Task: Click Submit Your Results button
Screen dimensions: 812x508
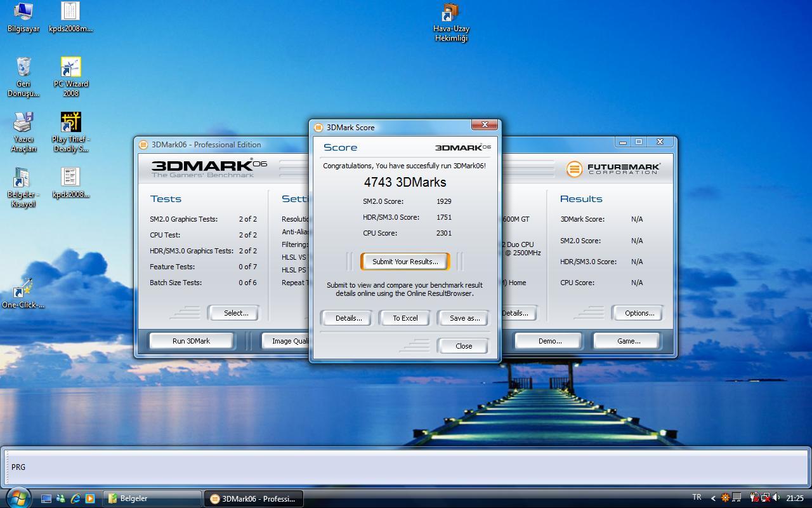Action: click(405, 262)
